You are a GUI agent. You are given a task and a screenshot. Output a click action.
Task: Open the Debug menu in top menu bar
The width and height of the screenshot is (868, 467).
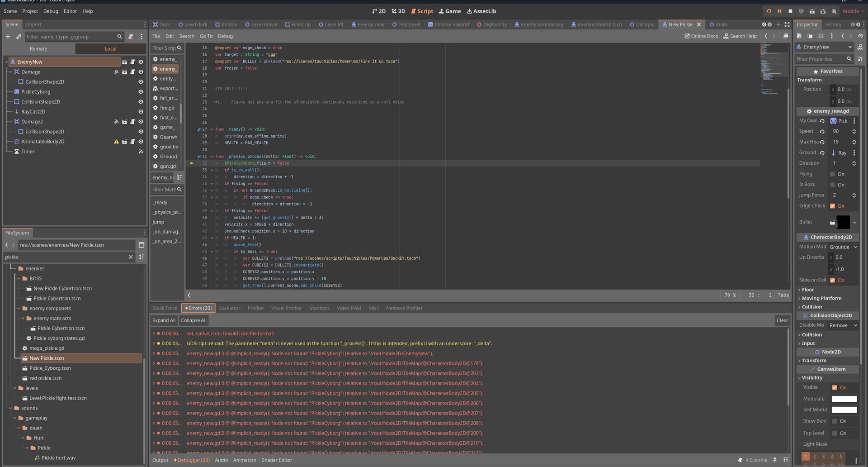[x=51, y=11]
